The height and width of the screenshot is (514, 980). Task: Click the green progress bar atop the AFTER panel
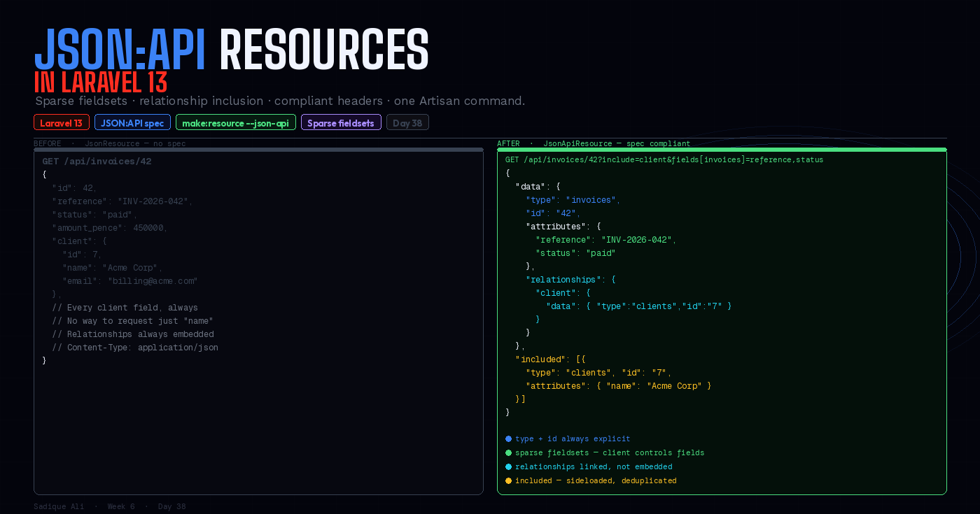coord(722,149)
